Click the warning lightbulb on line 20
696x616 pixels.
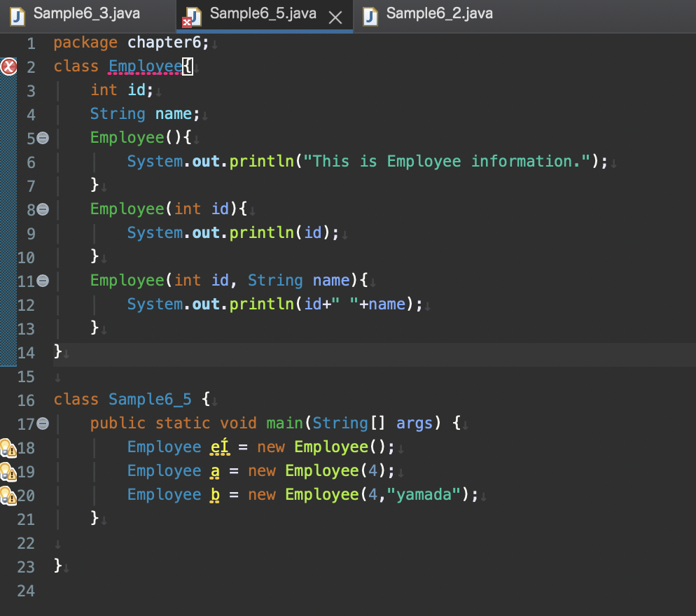(x=7, y=495)
